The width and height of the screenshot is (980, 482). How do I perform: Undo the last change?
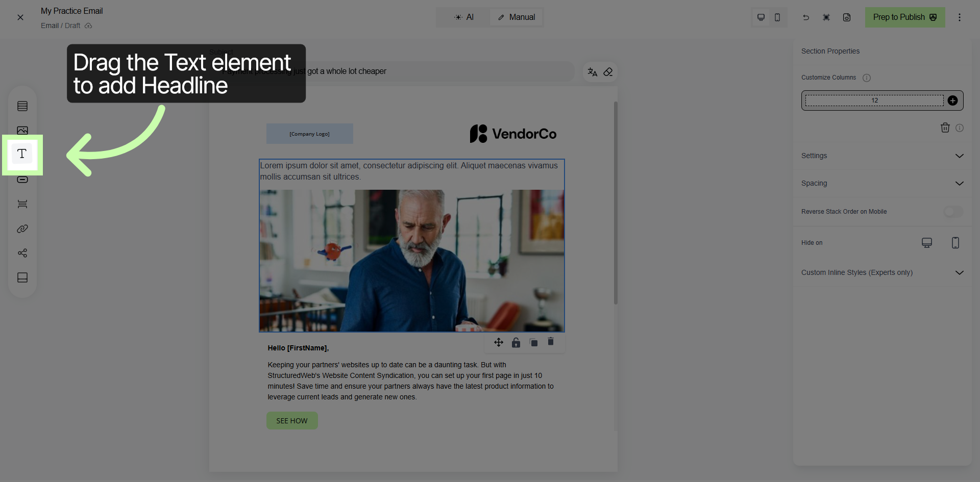(x=806, y=17)
